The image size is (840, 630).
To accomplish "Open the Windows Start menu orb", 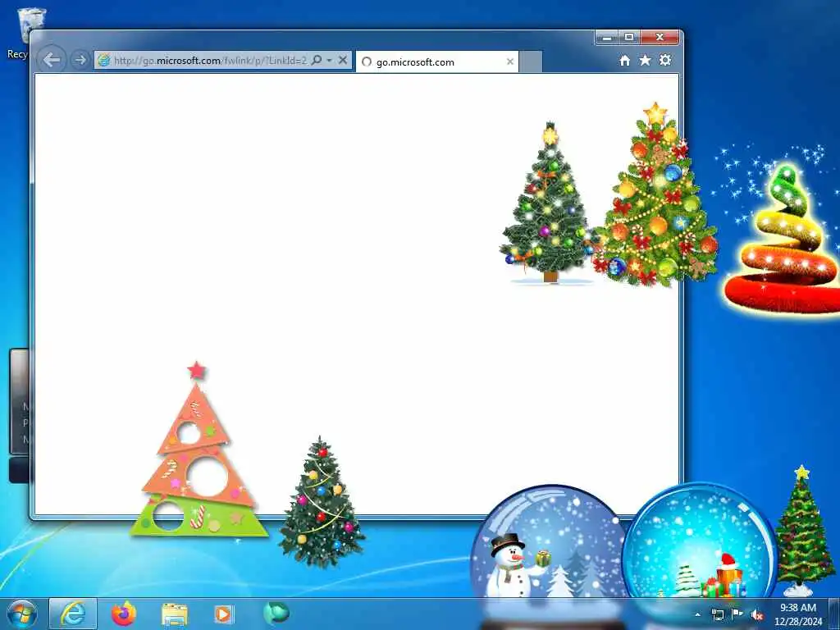I will coord(22,614).
